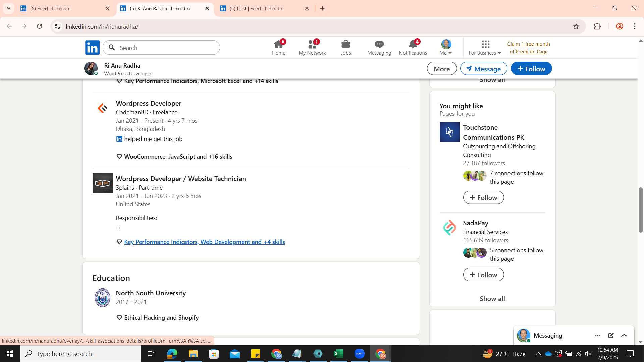
Task: Close the Post | Feed tab
Action: [307, 9]
